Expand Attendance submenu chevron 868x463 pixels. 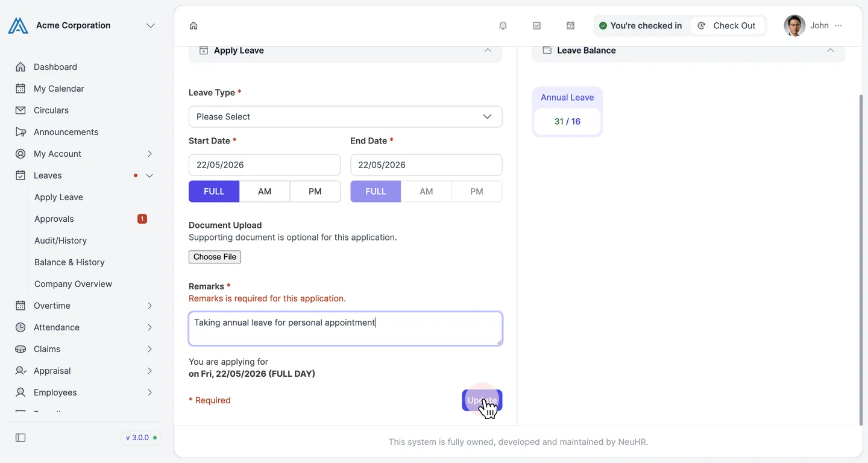pyautogui.click(x=149, y=327)
